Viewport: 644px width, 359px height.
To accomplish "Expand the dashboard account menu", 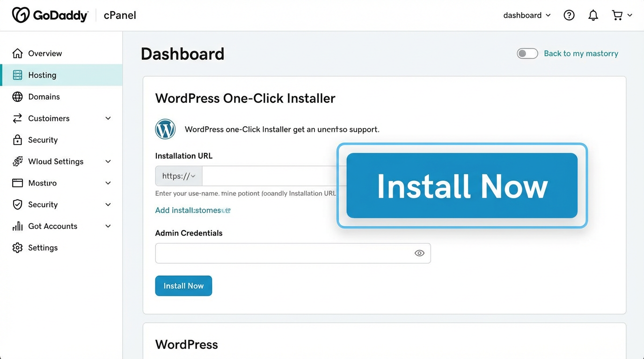I will 527,14.
